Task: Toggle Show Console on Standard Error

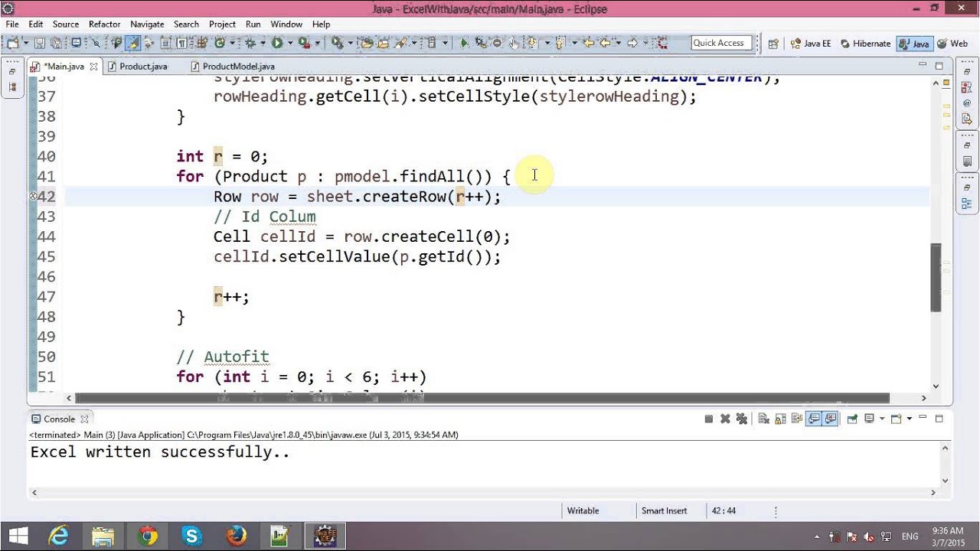Action: 831,419
